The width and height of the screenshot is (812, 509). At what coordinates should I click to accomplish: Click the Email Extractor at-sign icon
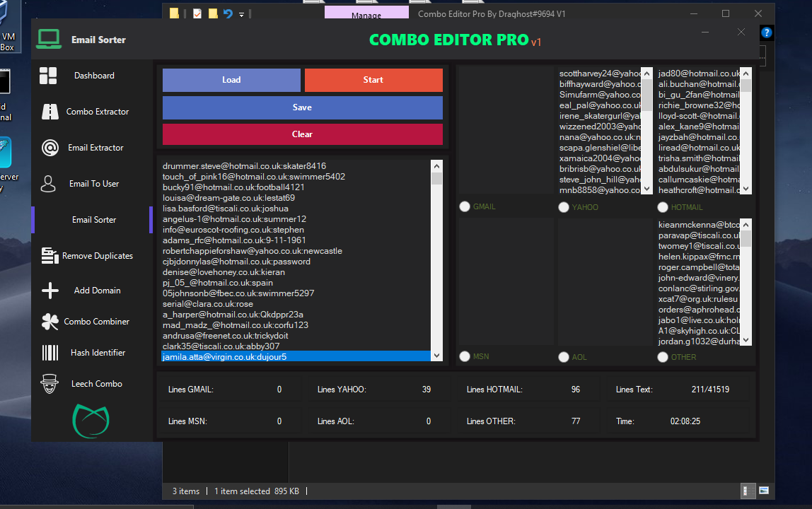(x=50, y=148)
